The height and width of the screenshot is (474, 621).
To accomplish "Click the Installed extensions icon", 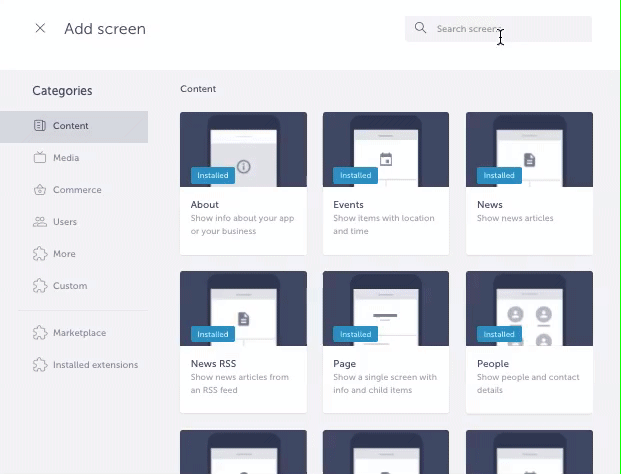I will [x=40, y=365].
